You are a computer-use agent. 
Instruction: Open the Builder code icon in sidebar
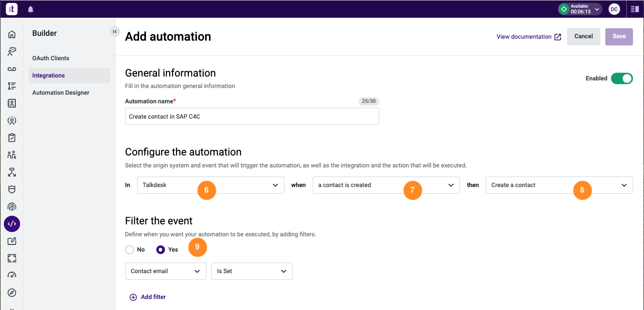[12, 224]
